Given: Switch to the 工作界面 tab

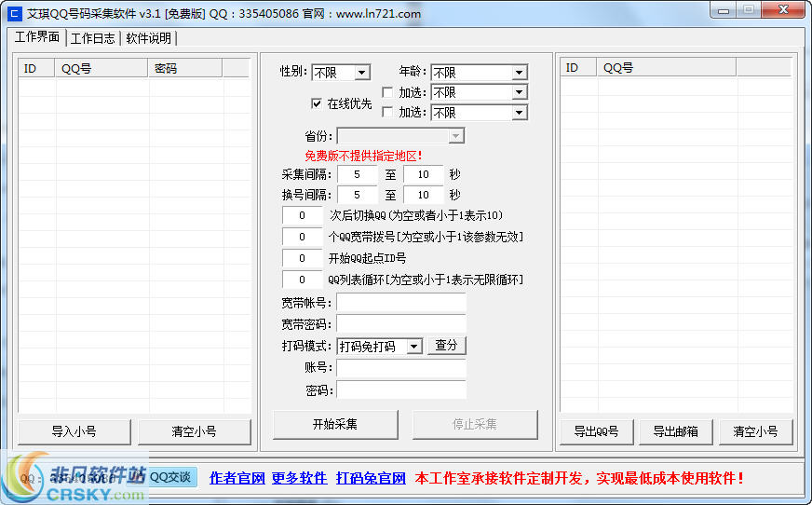Looking at the screenshot, I should [x=36, y=36].
